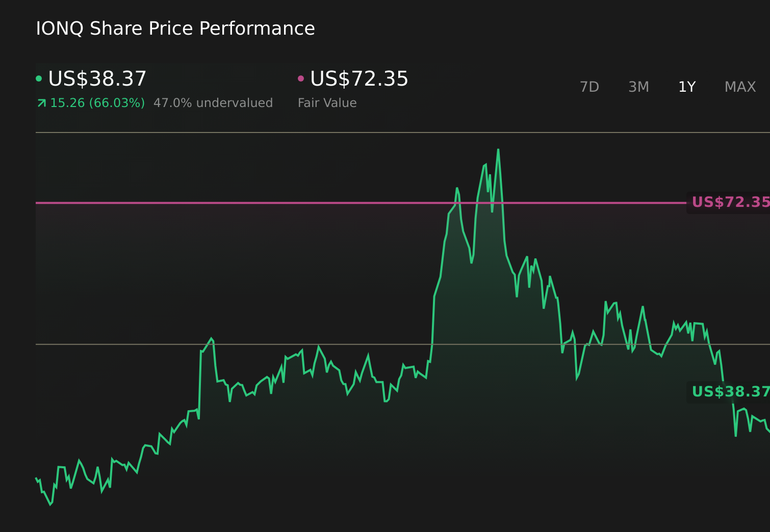Image resolution: width=770 pixels, height=532 pixels.
Task: Select the 7D time range
Action: pos(590,87)
